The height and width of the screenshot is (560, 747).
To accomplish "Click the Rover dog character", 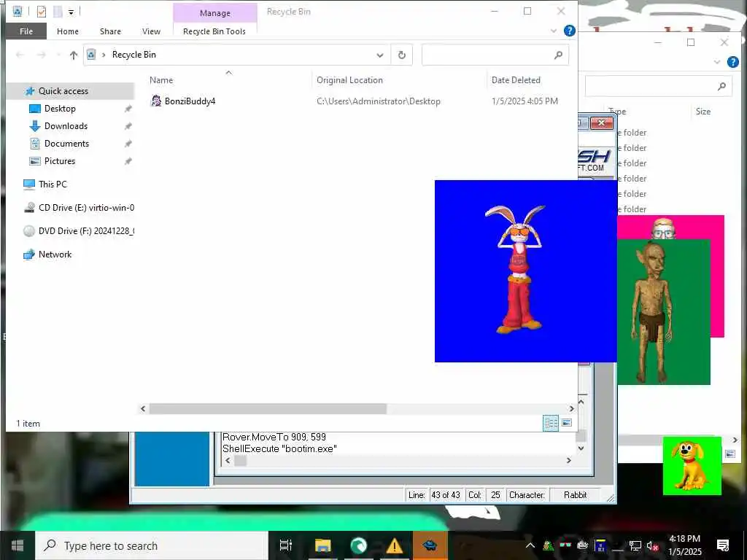I will (689, 466).
